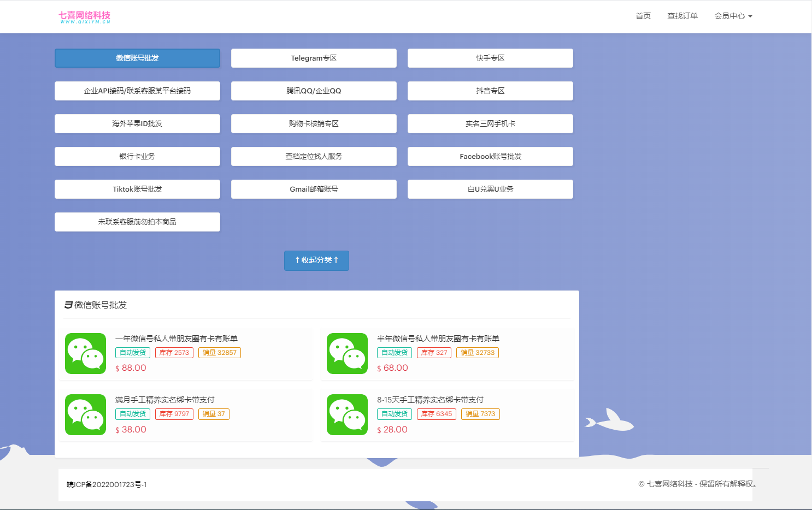Screen dimensions: 812x510
Task: Open the 皖ICP备2022001723号-1 filing link
Action: click(107, 484)
